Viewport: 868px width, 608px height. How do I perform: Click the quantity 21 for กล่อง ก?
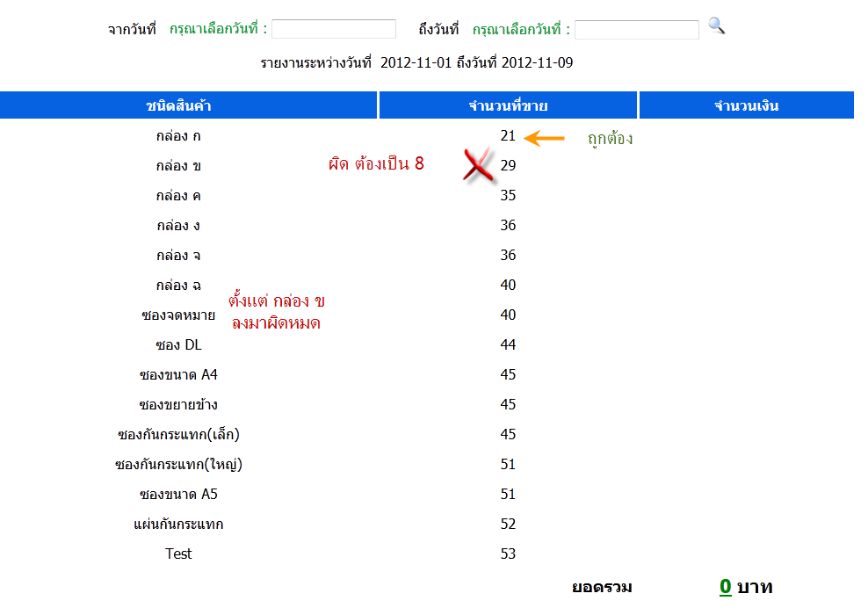[x=508, y=135]
